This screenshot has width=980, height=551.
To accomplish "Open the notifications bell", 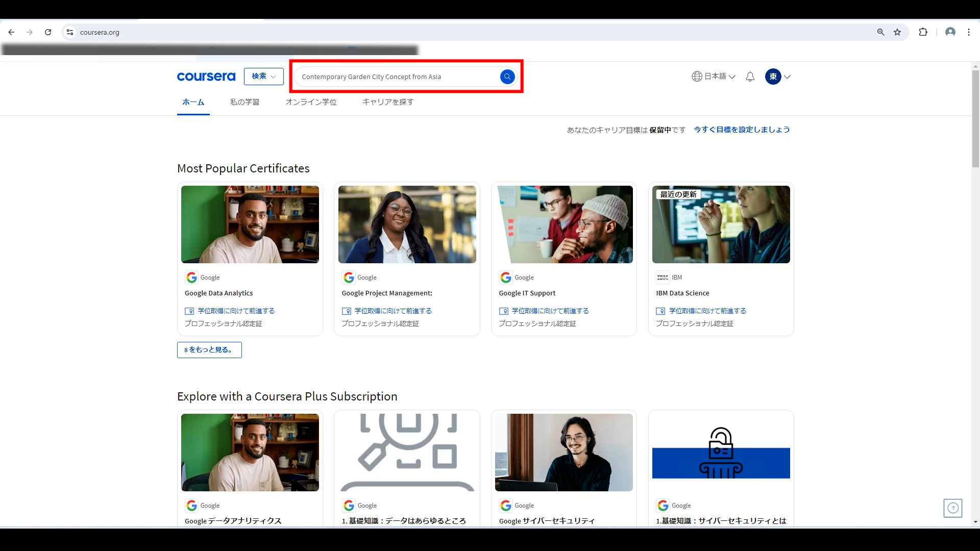I will click(750, 77).
